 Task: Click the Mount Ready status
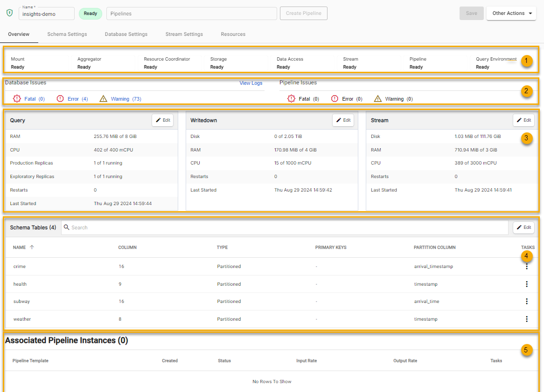17,67
